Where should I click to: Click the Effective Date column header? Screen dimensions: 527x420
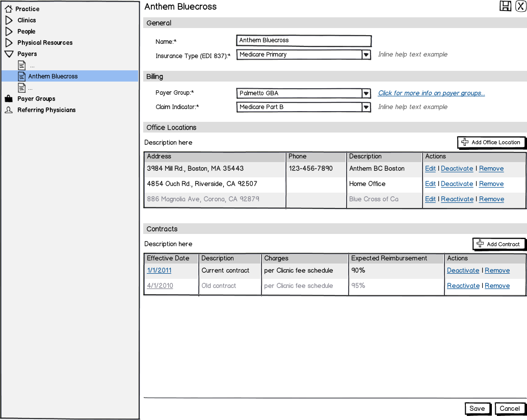tap(171, 258)
